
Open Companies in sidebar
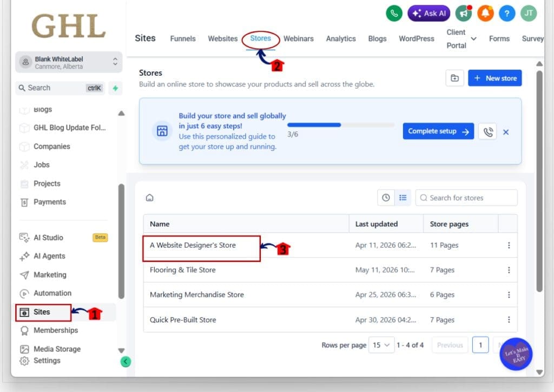click(51, 146)
